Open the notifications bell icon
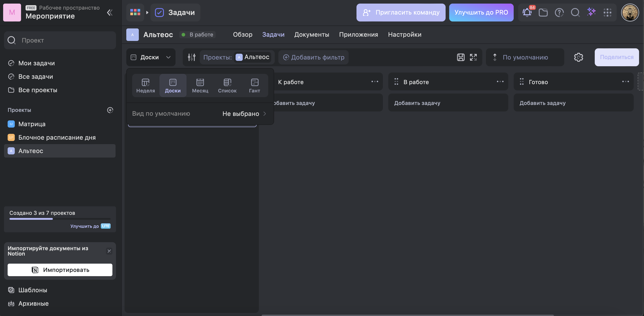This screenshot has width=644, height=316. (x=527, y=12)
